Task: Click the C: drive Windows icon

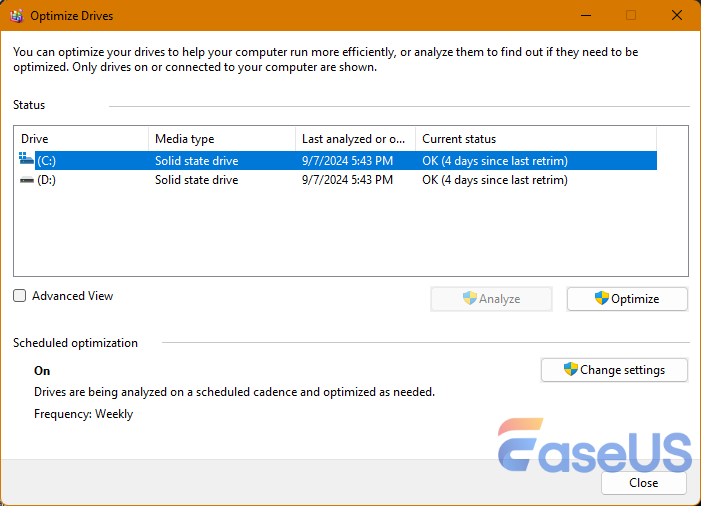Action: 26,160
